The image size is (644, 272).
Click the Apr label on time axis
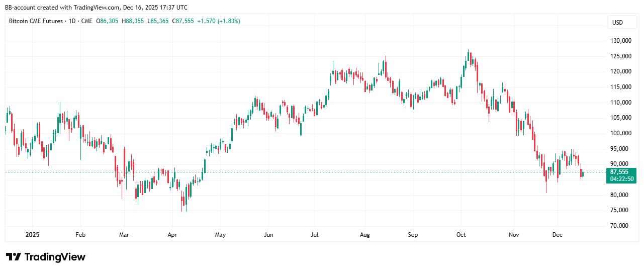click(172, 234)
